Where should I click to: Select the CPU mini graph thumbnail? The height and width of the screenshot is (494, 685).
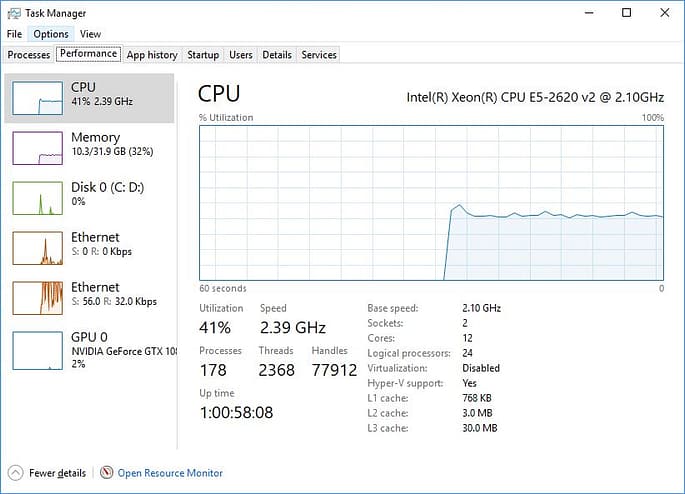coord(38,98)
